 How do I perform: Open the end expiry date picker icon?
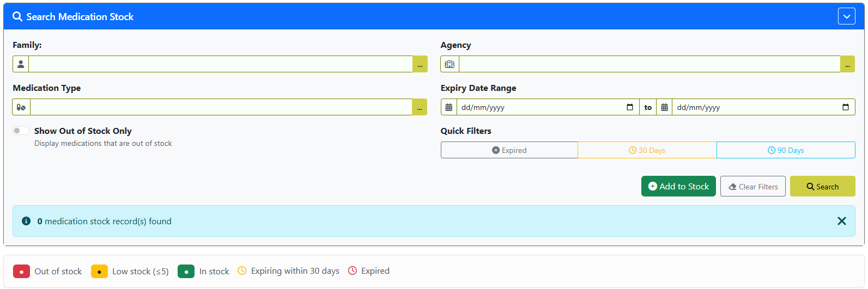[846, 107]
